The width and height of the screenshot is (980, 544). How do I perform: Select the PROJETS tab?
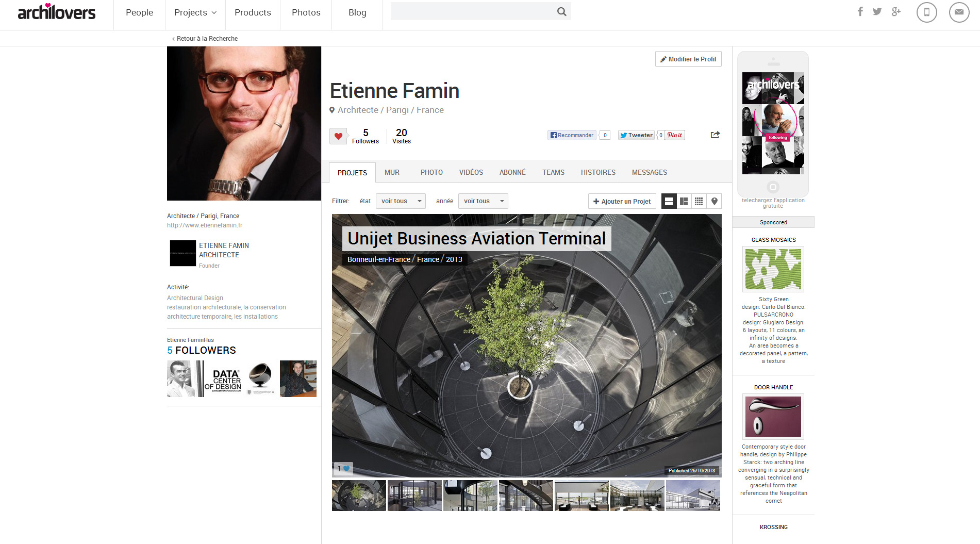[352, 173]
